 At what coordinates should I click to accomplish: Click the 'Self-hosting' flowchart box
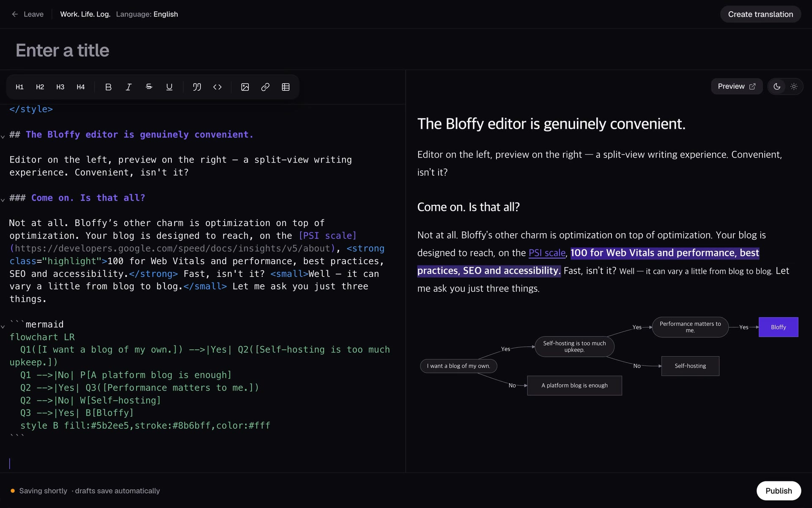[690, 366]
